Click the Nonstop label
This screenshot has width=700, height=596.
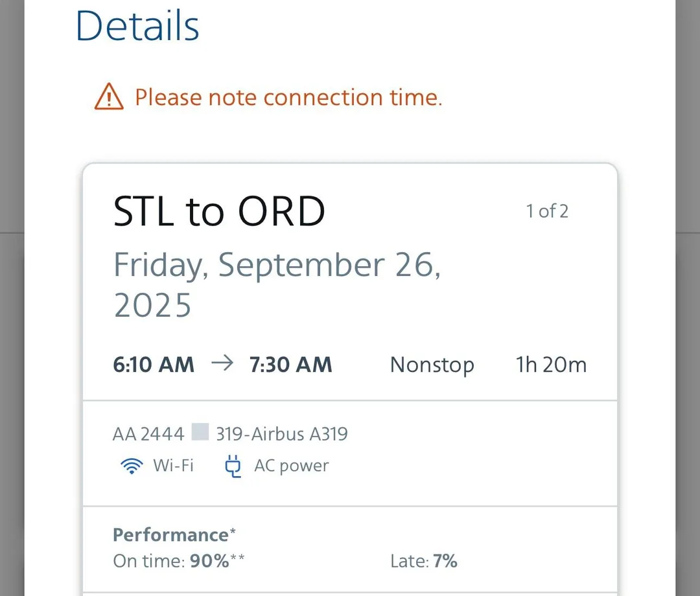click(432, 365)
